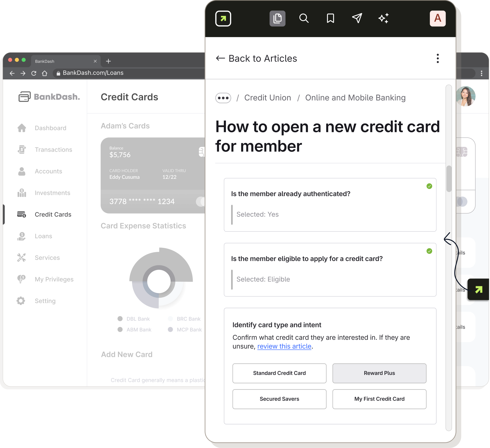This screenshot has height=448, width=490.
Task: Click the bookmark icon in toolbar
Action: (330, 19)
